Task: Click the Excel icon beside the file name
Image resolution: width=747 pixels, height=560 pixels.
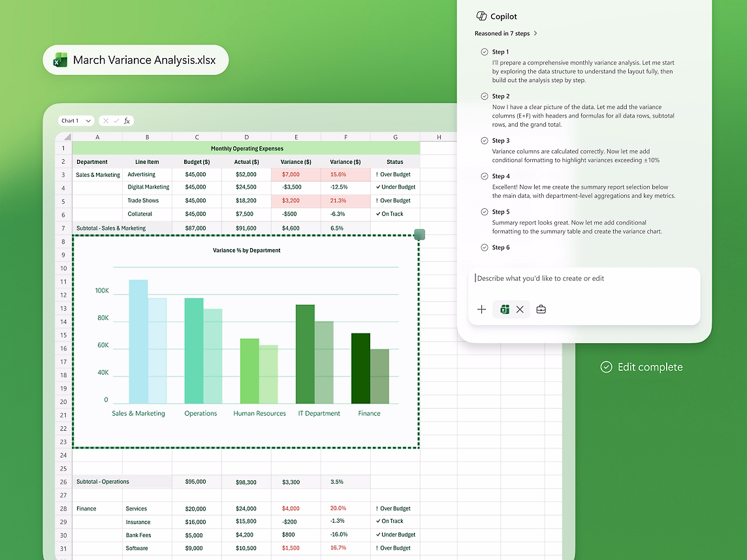Action: click(60, 60)
